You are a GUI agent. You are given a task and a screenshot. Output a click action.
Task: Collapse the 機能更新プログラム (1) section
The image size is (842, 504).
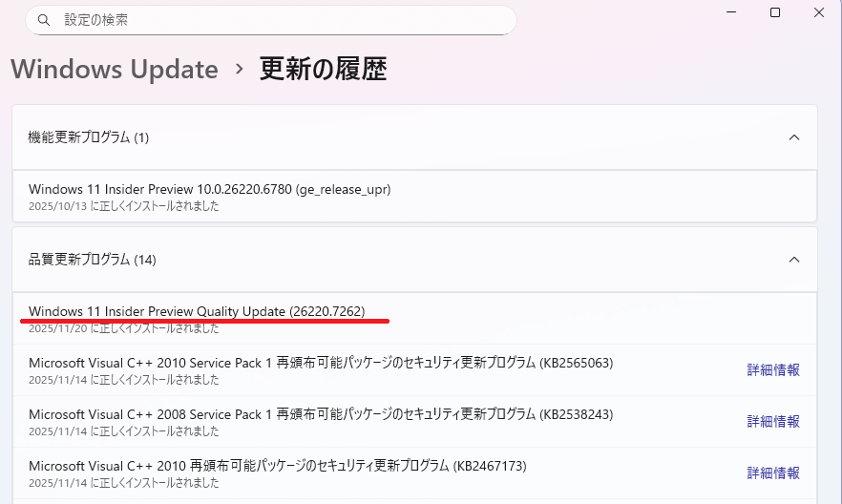(794, 137)
